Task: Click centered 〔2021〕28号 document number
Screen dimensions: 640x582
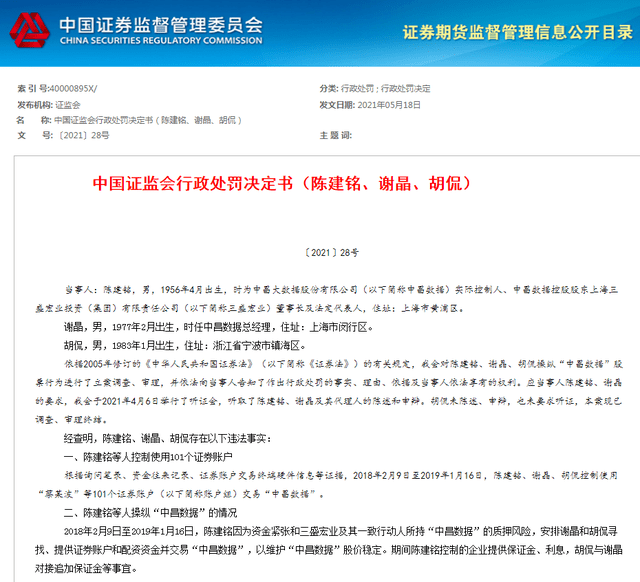Action: [331, 253]
